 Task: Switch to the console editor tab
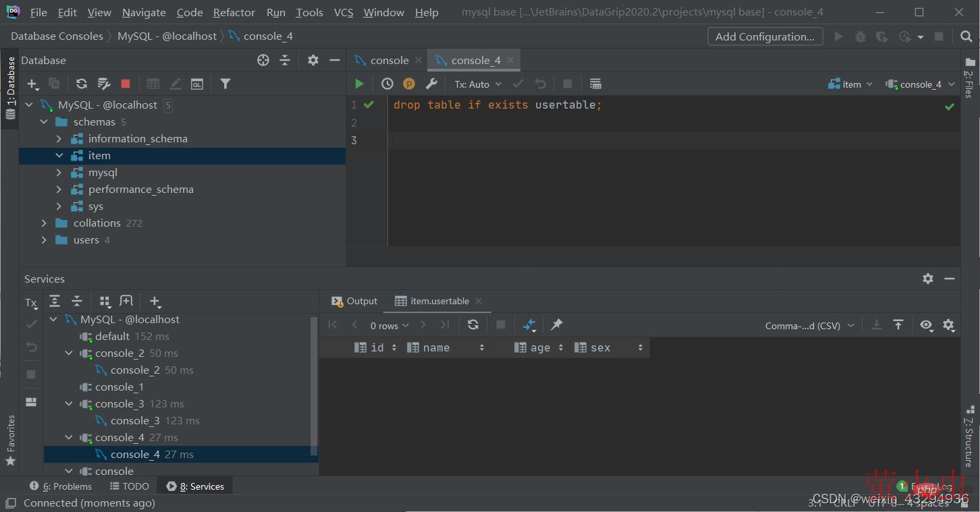389,60
